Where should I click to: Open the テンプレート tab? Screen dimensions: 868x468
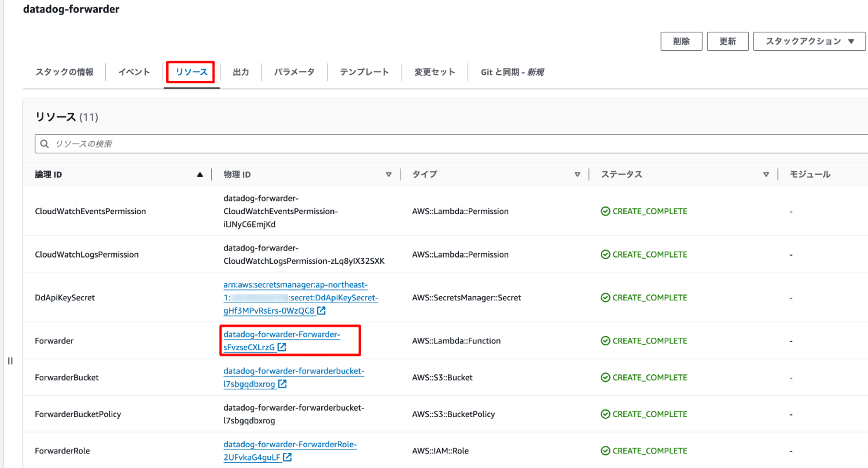click(x=364, y=72)
